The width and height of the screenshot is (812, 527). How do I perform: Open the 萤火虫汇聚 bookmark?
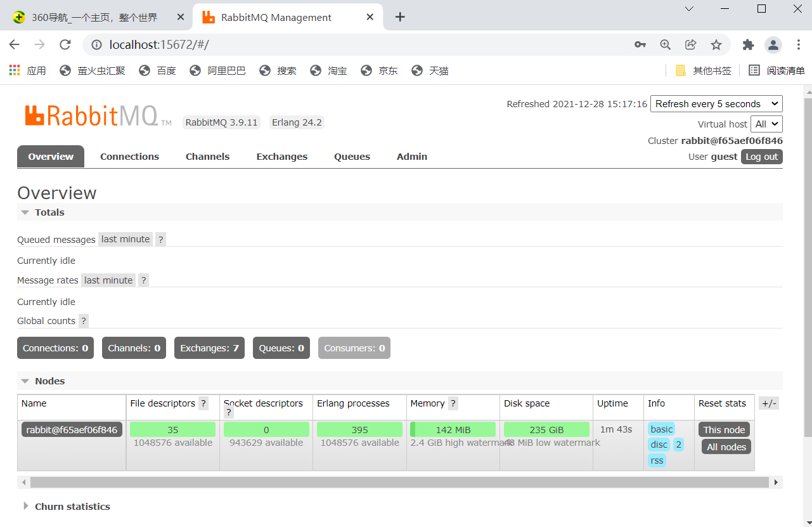[93, 70]
